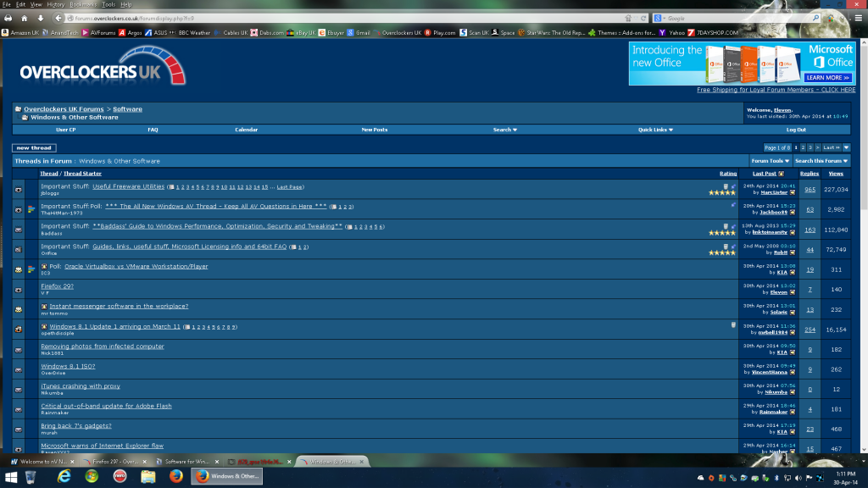Open the Nero icon on the taskbar
The height and width of the screenshot is (488, 868).
[120, 476]
